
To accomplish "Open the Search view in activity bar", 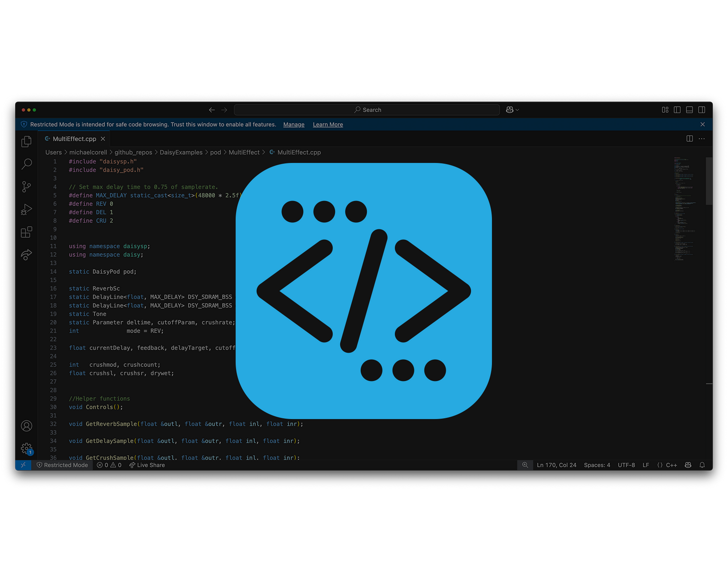I will (x=27, y=164).
